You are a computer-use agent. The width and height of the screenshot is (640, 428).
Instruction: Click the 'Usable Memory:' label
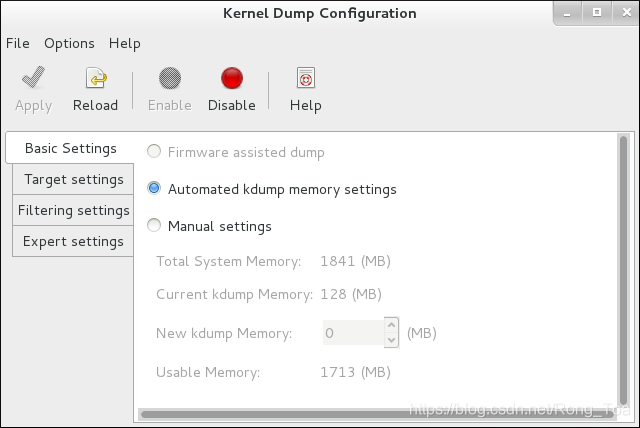point(208,372)
